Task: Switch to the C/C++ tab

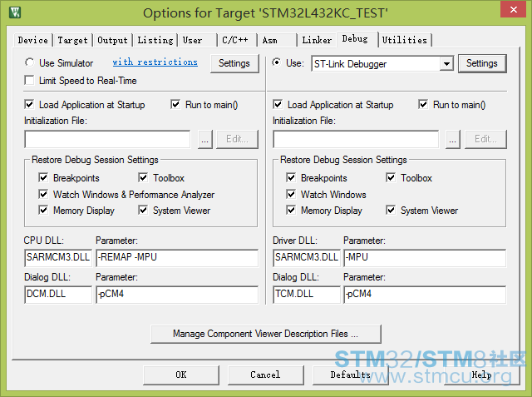Action: 237,40
